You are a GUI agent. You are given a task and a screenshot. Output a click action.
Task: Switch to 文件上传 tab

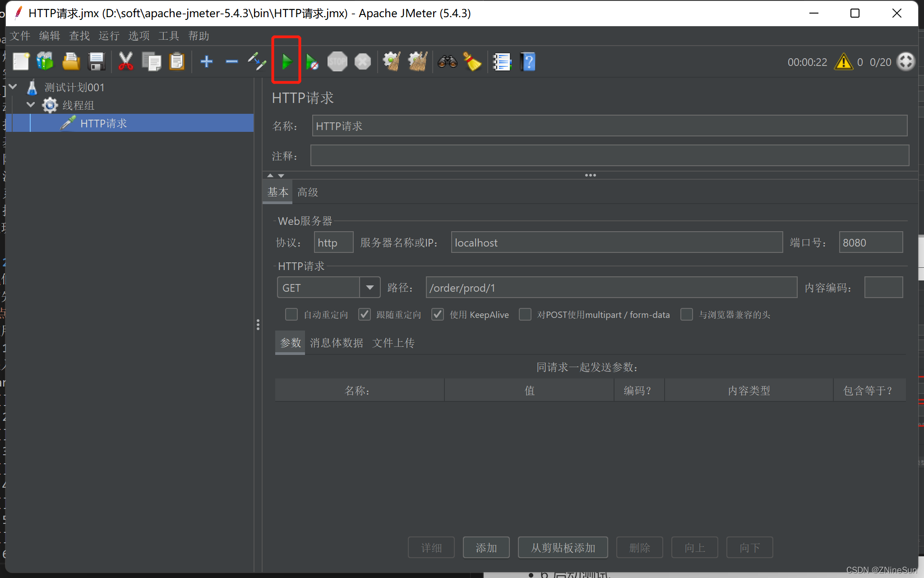[393, 343]
